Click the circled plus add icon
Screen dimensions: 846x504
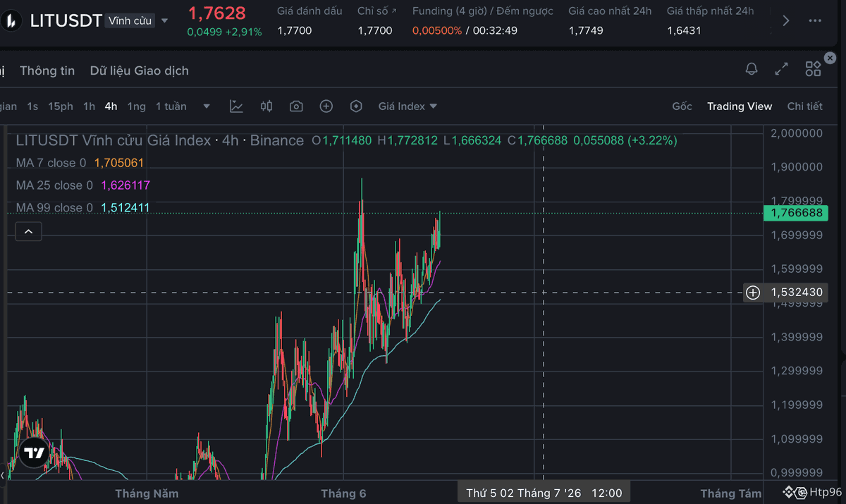click(x=326, y=106)
